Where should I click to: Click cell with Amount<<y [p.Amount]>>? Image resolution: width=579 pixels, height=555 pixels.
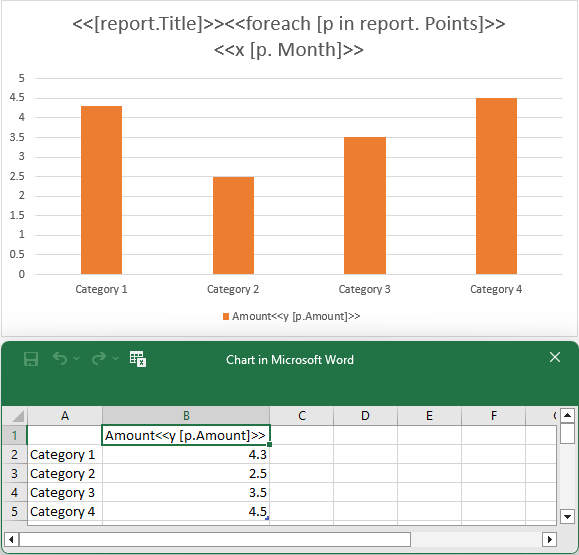click(x=186, y=435)
